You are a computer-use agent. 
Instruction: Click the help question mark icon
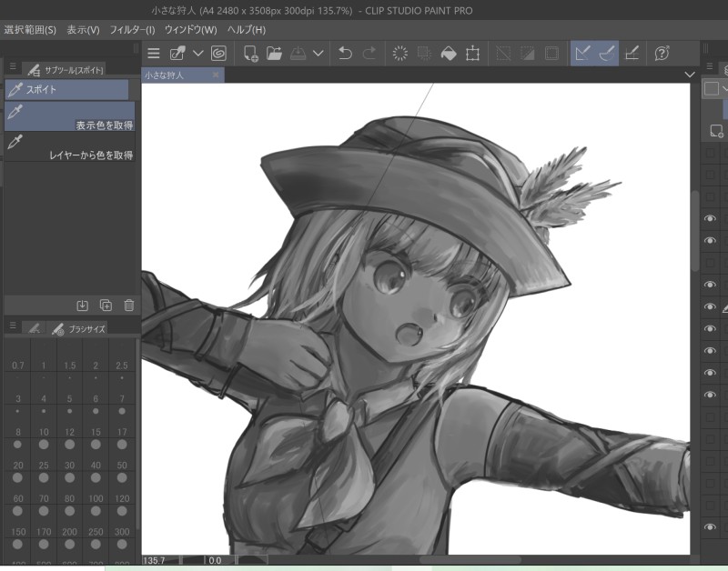662,54
